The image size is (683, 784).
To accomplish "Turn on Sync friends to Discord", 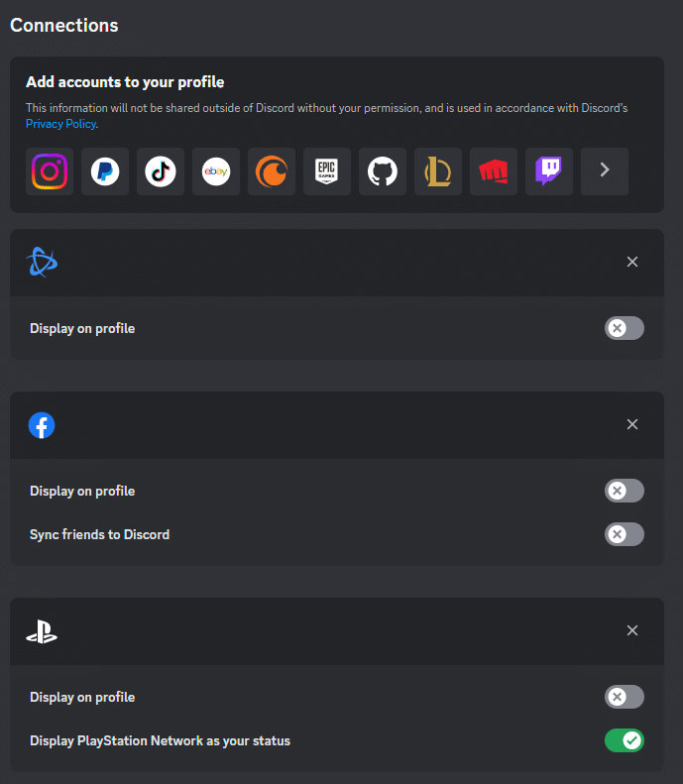I will [x=624, y=534].
